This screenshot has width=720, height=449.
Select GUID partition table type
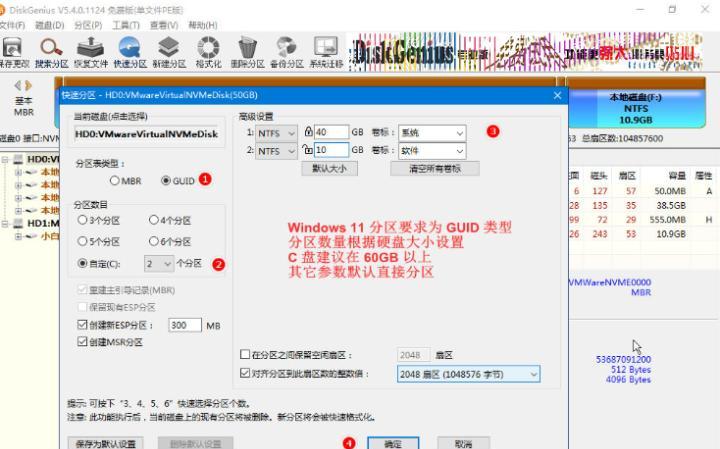pyautogui.click(x=178, y=181)
